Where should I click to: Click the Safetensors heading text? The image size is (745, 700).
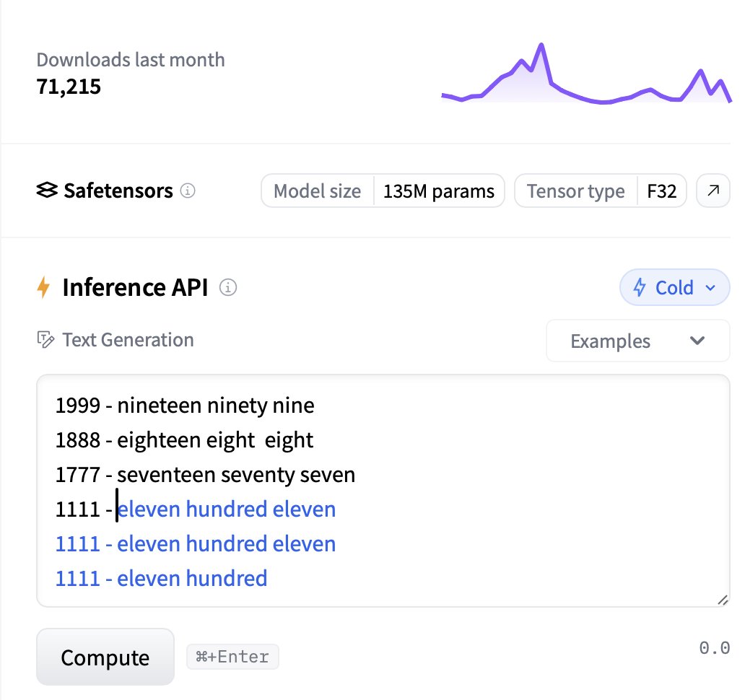point(118,191)
